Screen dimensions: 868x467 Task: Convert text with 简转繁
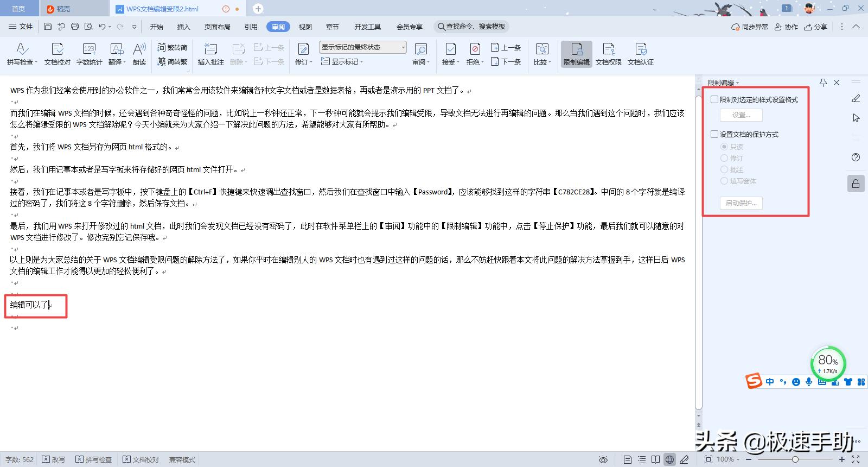click(x=172, y=61)
